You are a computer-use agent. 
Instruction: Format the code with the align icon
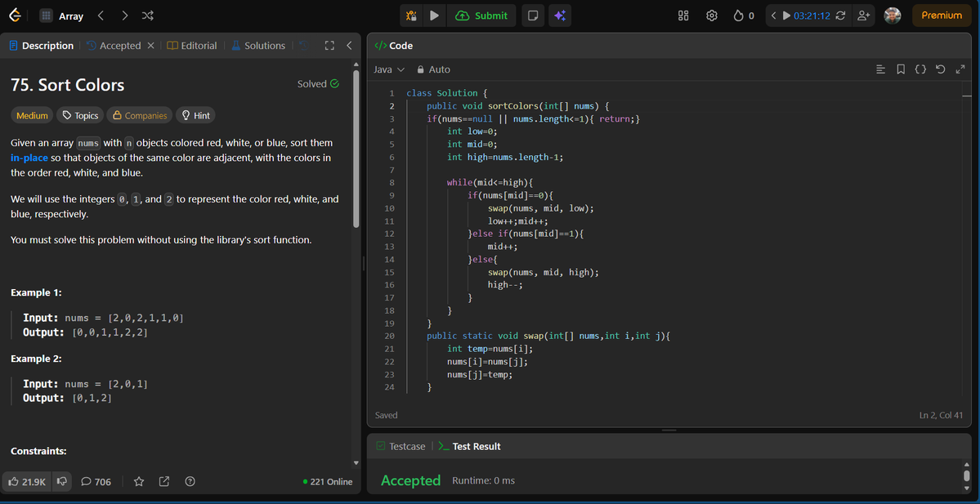[x=880, y=69]
